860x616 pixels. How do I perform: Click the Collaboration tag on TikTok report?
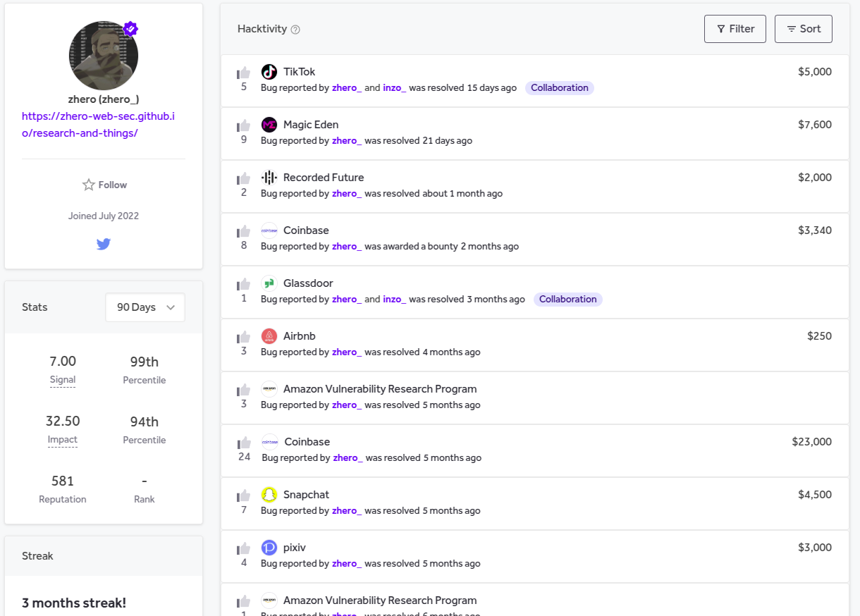click(x=560, y=88)
